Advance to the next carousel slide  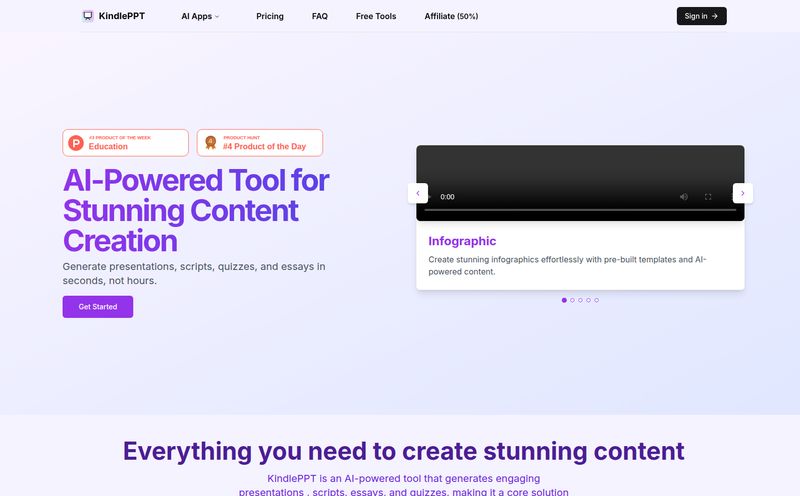click(x=743, y=193)
